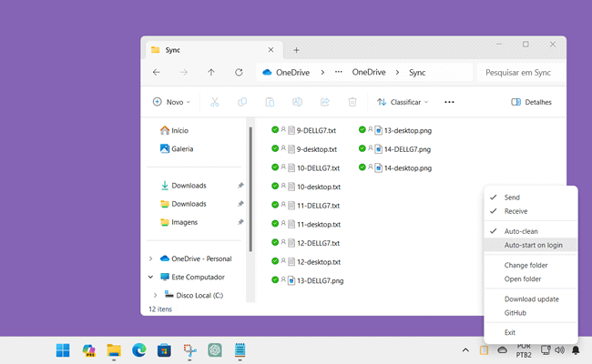The width and height of the screenshot is (592, 364).
Task: Open the Novo dropdown
Action: click(x=171, y=102)
